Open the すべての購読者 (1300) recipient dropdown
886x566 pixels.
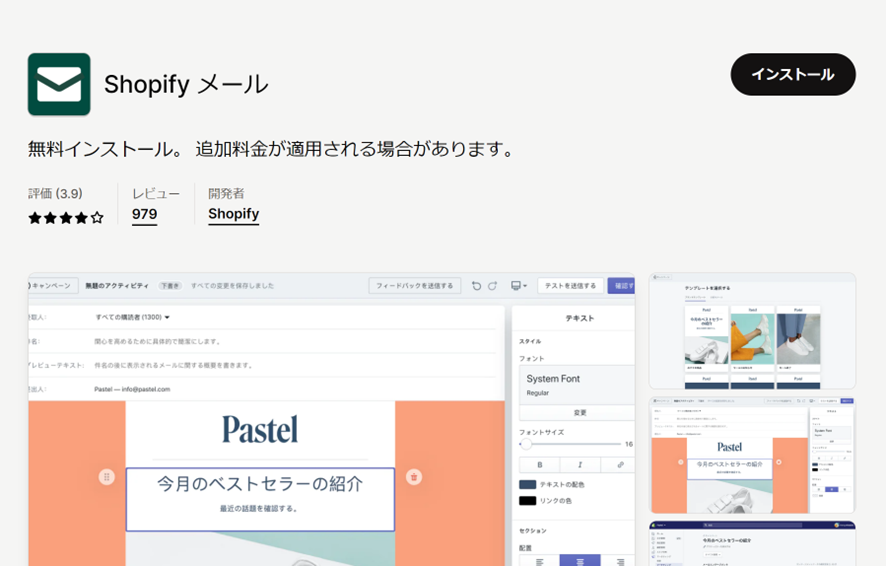[x=133, y=317]
